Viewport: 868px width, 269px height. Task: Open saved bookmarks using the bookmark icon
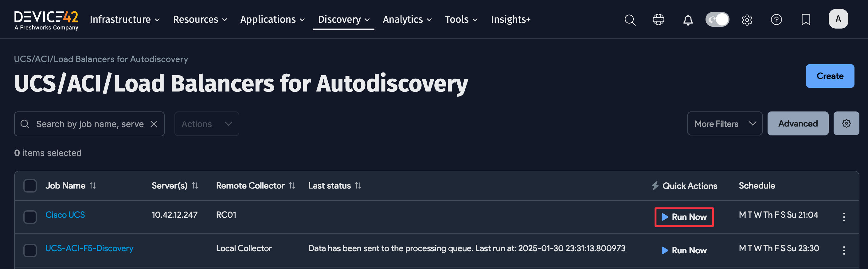806,20
